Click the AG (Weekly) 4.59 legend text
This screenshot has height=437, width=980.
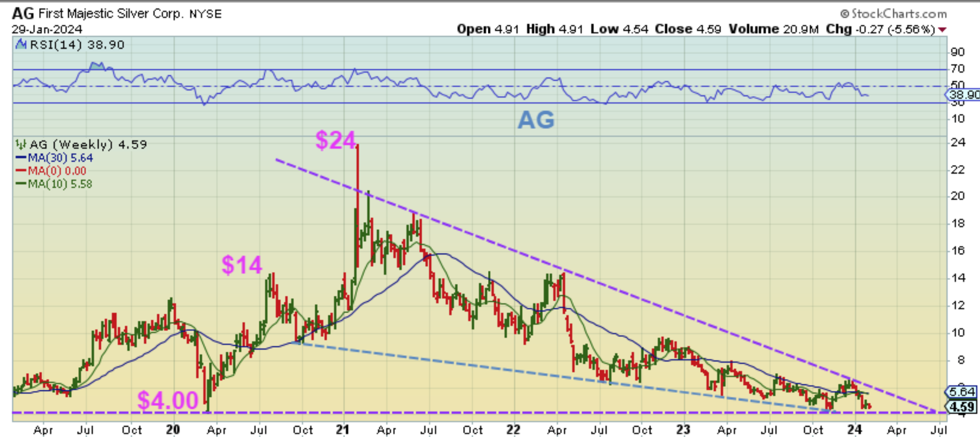tap(88, 145)
